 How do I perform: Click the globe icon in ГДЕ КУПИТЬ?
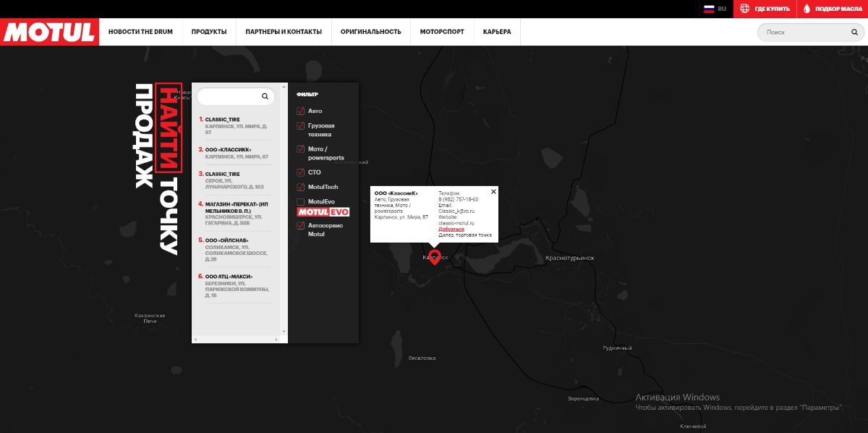point(744,9)
